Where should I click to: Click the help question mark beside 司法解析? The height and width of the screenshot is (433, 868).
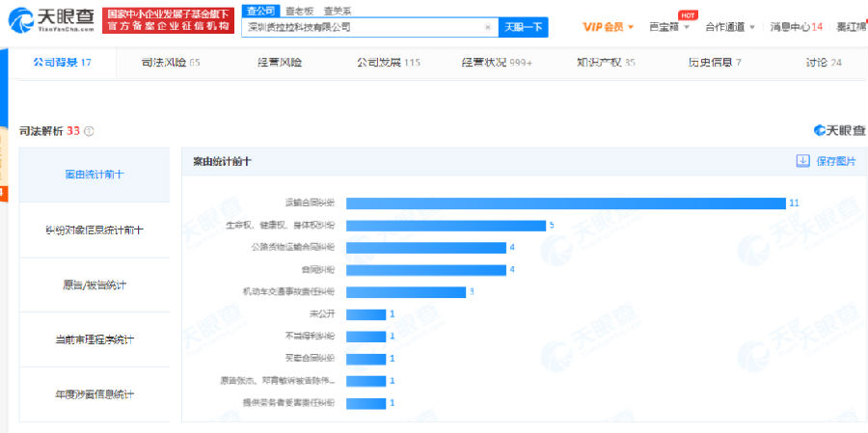click(x=89, y=132)
